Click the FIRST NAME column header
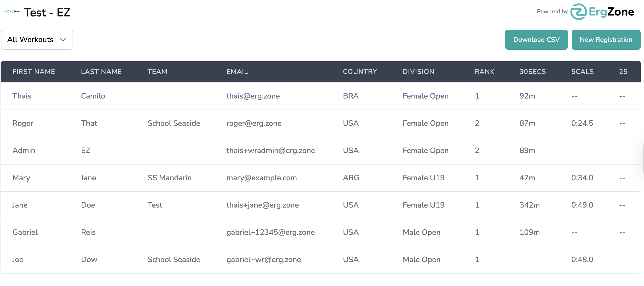The width and height of the screenshot is (644, 286). (34, 72)
